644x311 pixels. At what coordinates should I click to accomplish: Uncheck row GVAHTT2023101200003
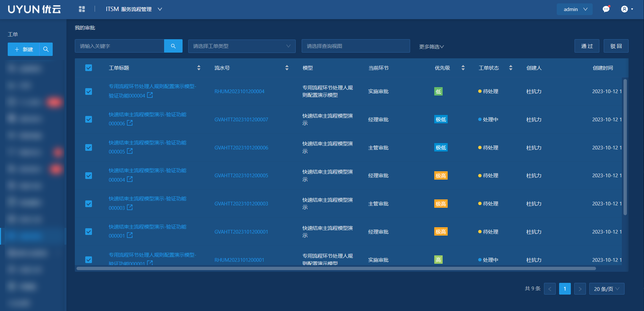point(89,204)
